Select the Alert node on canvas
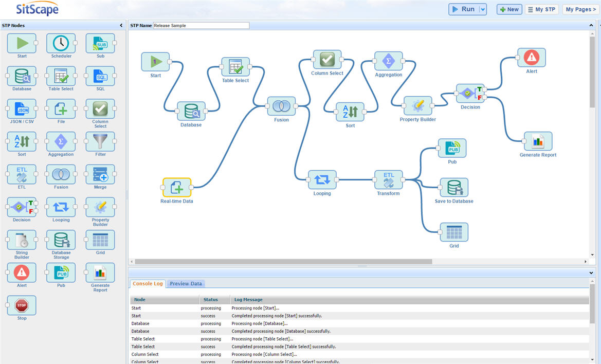 click(x=531, y=58)
